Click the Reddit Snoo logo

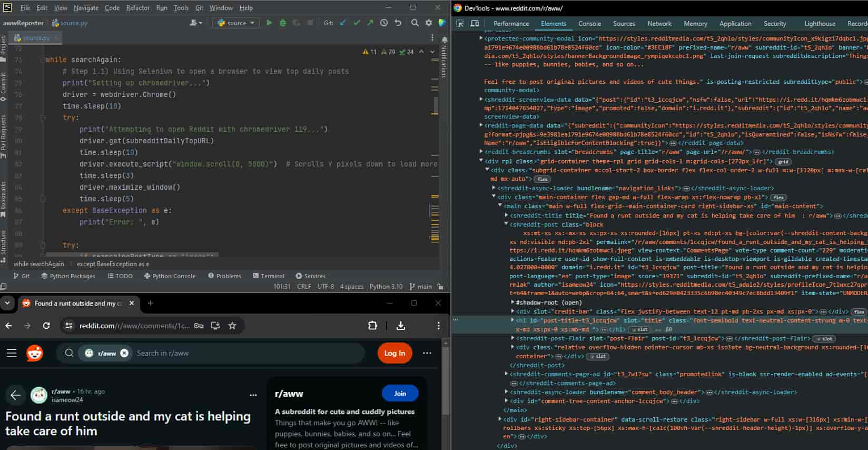(x=35, y=353)
